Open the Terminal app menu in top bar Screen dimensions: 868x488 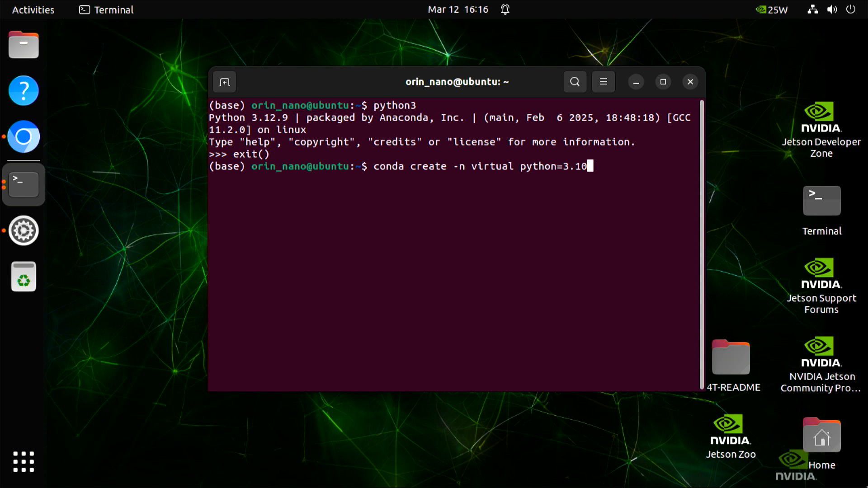click(x=105, y=9)
